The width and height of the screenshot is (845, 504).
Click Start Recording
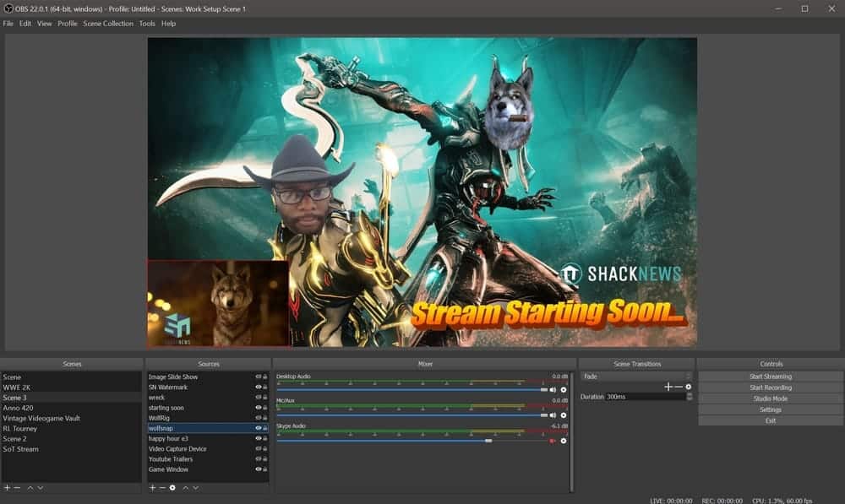(x=771, y=387)
